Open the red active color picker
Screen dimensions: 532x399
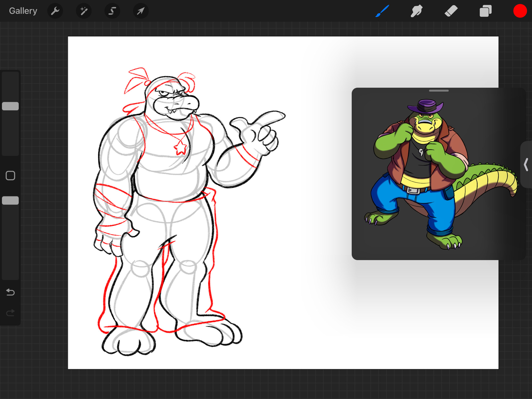tap(520, 11)
